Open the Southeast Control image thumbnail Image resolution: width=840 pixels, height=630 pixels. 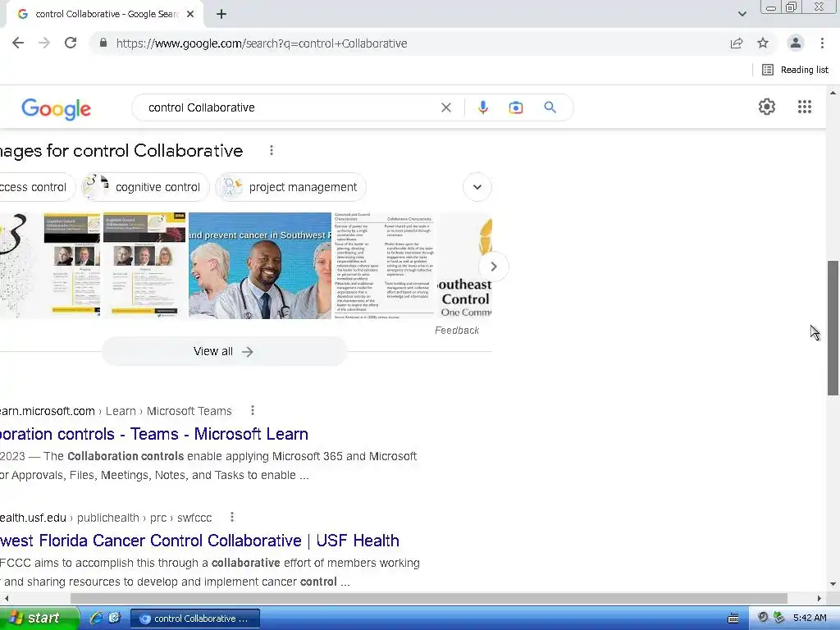465,266
